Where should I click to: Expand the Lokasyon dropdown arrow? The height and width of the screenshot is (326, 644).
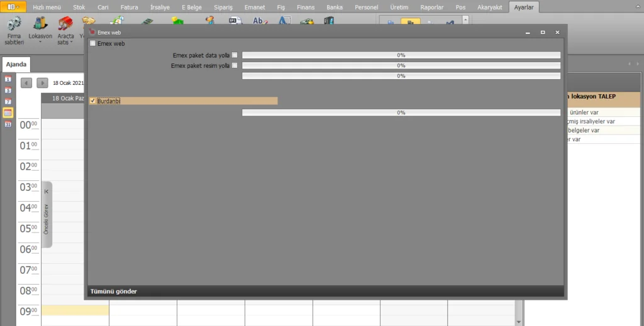[40, 42]
